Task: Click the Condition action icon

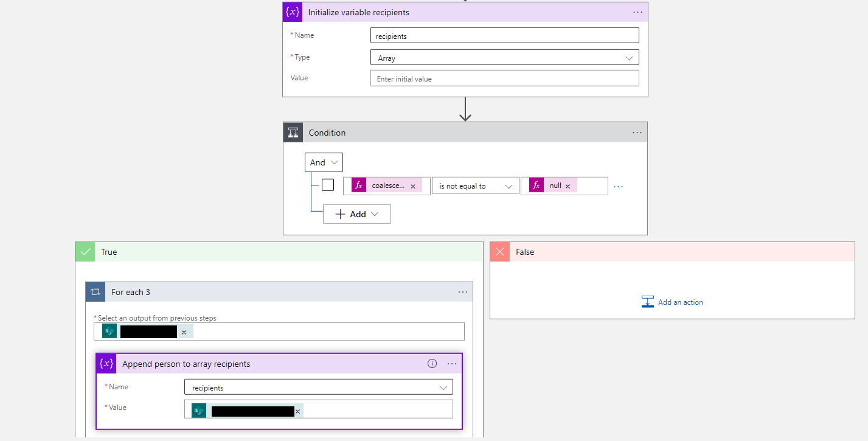Action: pos(293,132)
